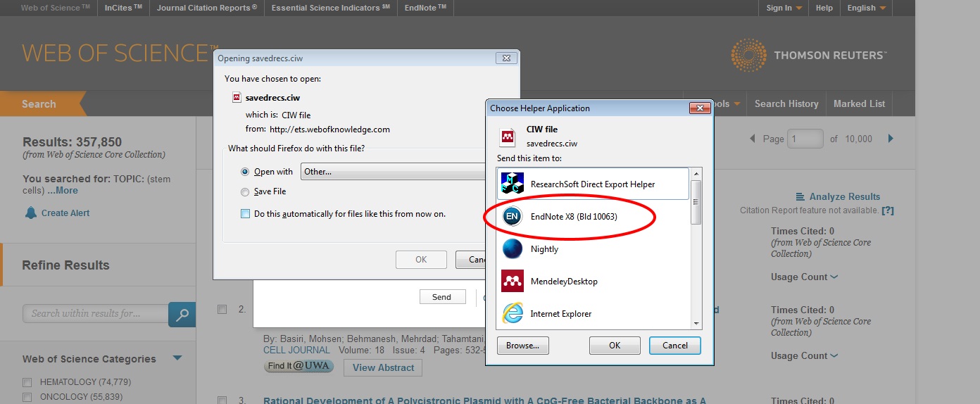Open the Other... application dropdown
This screenshot has height=404, width=980.
tap(393, 172)
